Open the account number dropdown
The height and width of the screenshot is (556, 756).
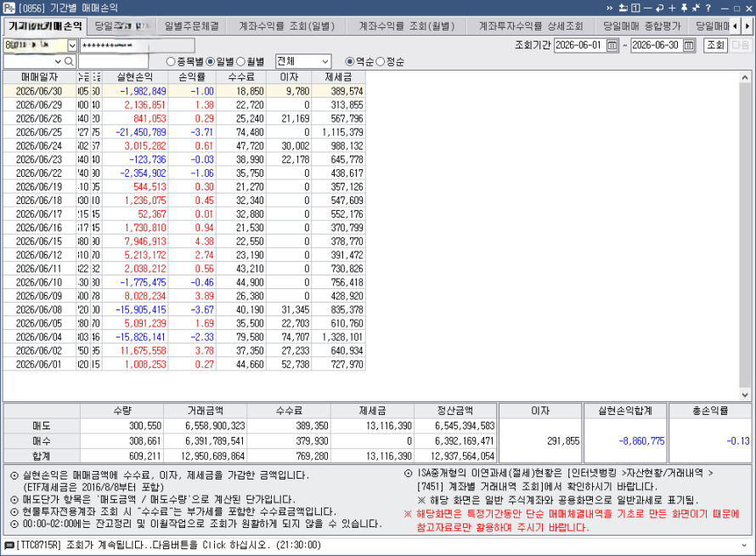point(72,45)
